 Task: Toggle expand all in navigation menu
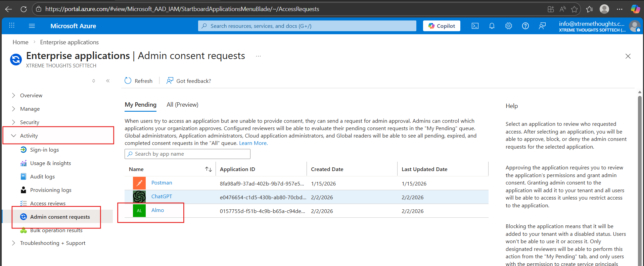click(x=94, y=81)
